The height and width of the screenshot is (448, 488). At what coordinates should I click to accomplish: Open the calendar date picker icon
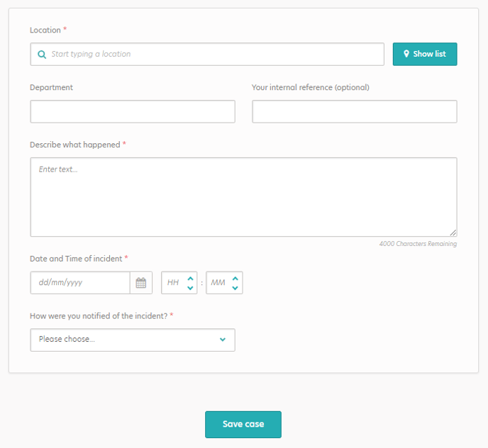click(x=141, y=283)
